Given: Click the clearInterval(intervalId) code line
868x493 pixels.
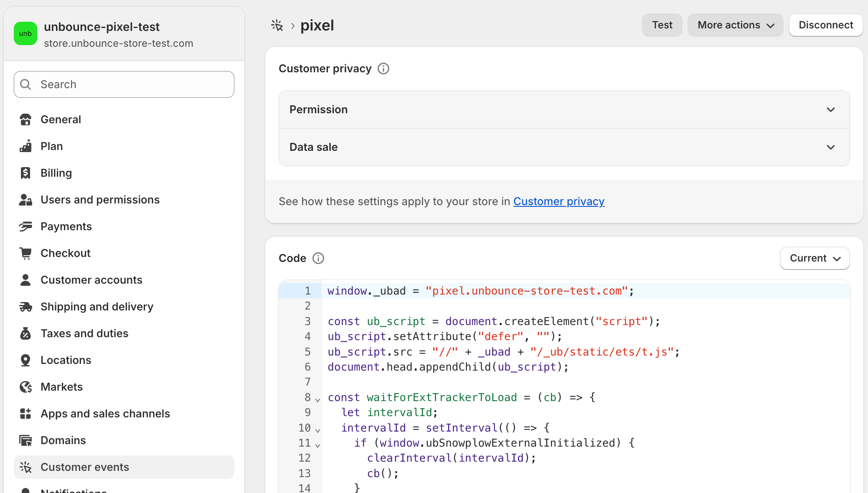Looking at the screenshot, I should coord(452,458).
